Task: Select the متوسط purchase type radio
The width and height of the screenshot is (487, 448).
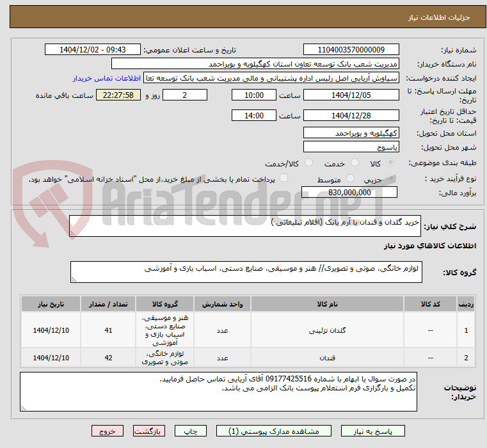Action: pyautogui.click(x=350, y=179)
